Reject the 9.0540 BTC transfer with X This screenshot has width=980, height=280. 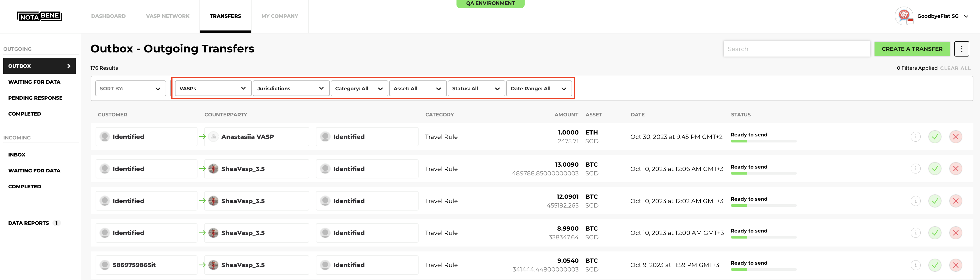956,265
